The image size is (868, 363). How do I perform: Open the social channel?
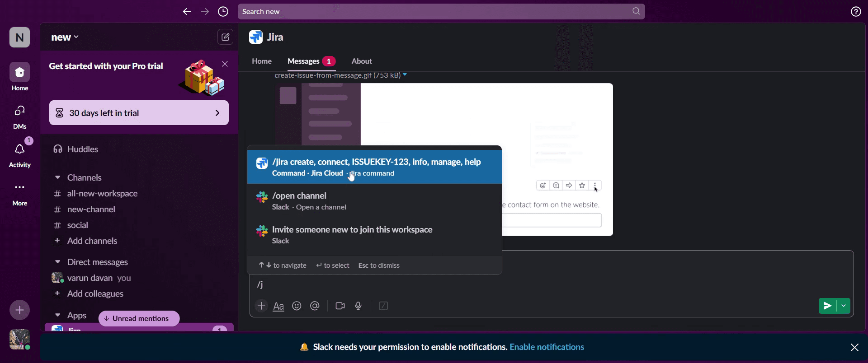[78, 225]
